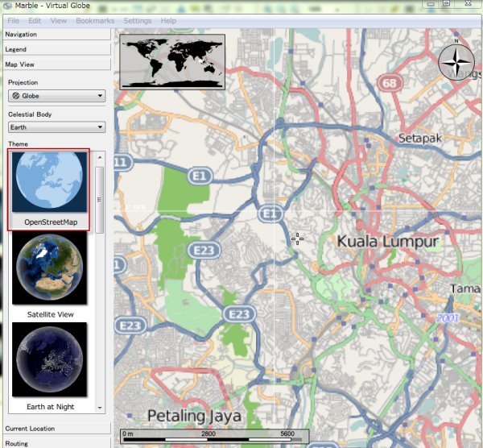This screenshot has width=483, height=448.
Task: Expand the Current Location panel
Action: click(x=56, y=429)
